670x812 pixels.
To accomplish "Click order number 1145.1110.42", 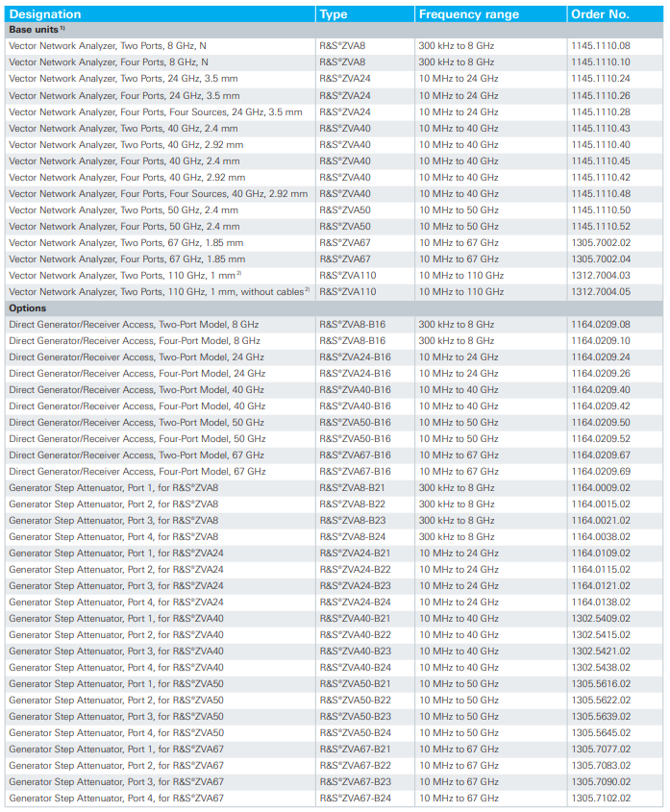I will [601, 178].
